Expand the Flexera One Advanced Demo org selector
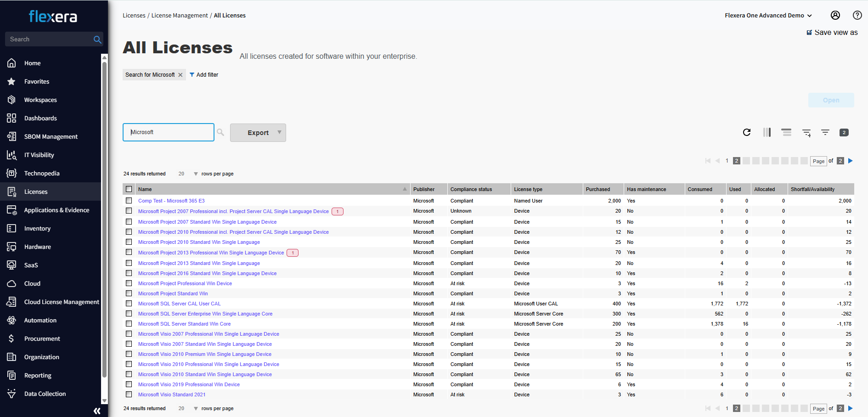Image resolution: width=868 pixels, height=417 pixels. tap(768, 16)
